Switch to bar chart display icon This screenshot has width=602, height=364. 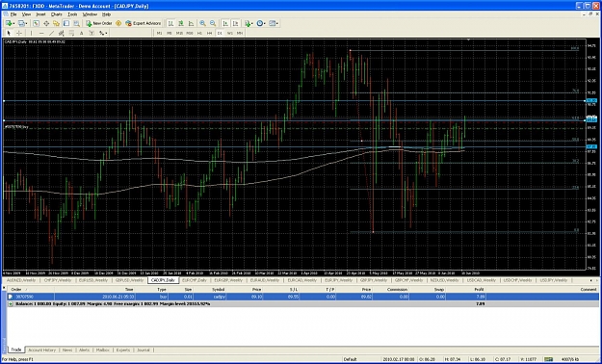(x=170, y=23)
